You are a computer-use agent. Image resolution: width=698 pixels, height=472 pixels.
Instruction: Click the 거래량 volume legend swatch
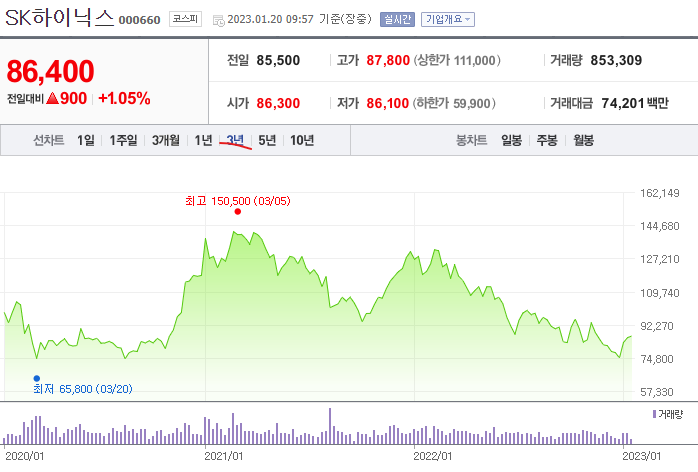tap(654, 414)
